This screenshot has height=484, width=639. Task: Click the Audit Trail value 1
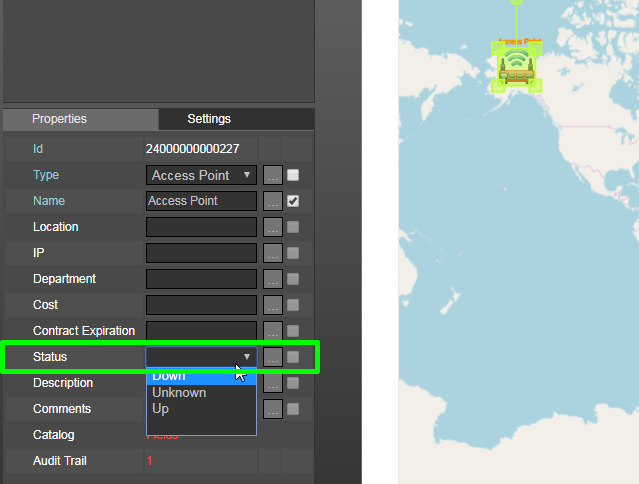150,461
